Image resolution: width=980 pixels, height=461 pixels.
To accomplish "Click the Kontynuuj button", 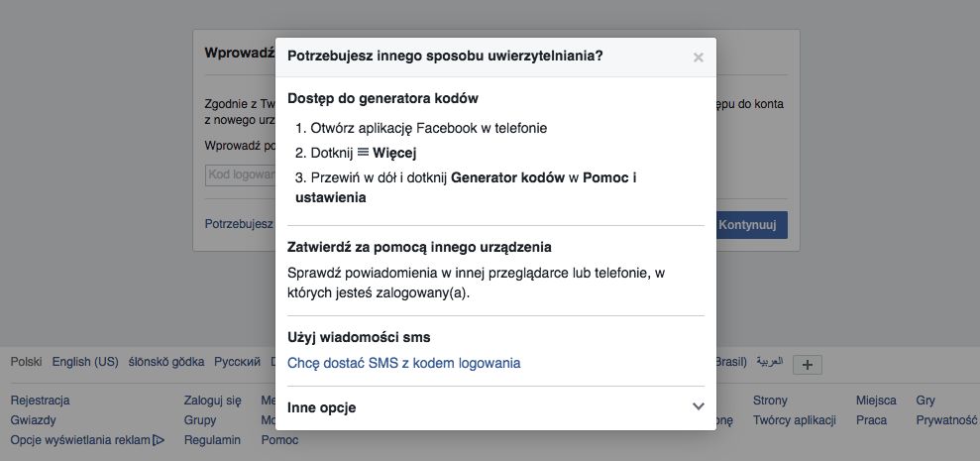I will (x=752, y=225).
